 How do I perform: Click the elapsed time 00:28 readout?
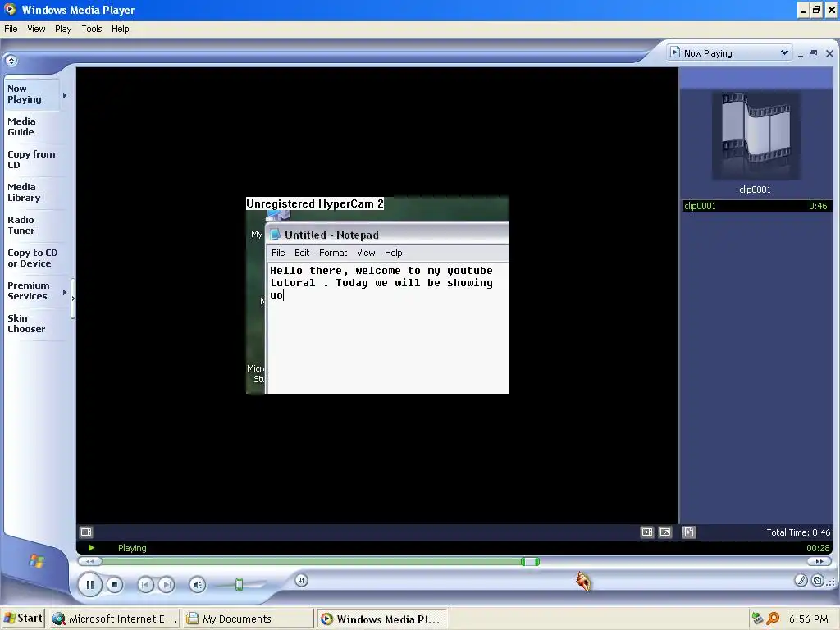pos(818,547)
